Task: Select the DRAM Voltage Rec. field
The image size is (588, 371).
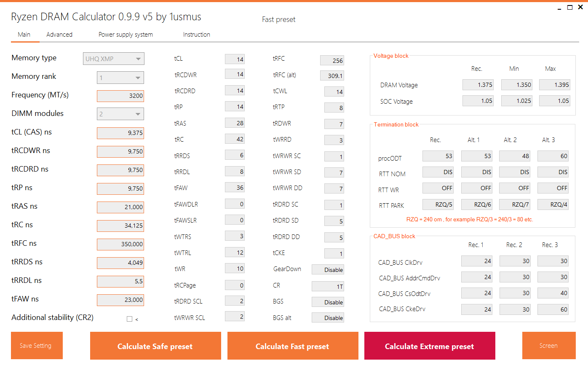Action: 478,85
